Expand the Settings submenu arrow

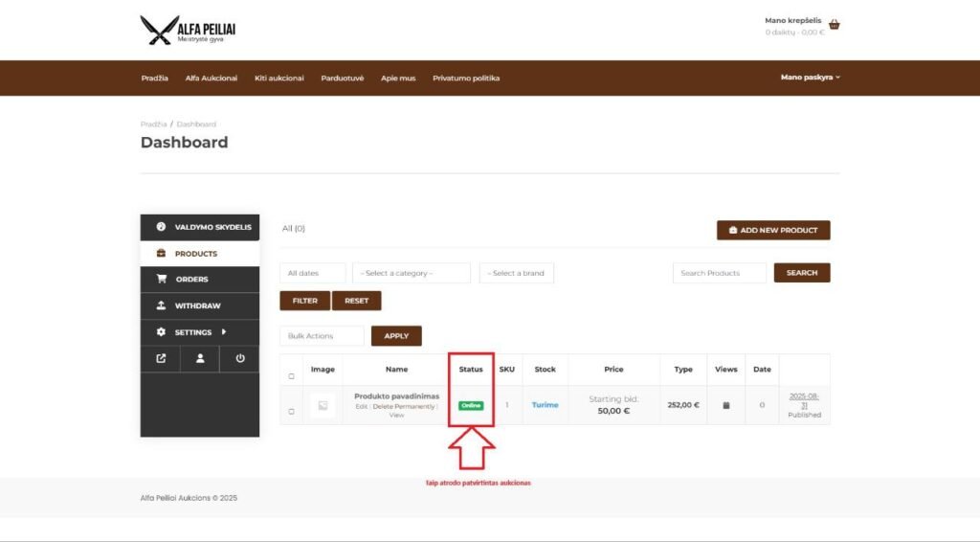coord(224,332)
